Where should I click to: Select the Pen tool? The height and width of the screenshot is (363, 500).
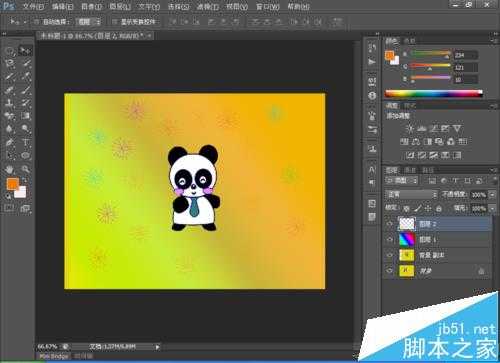(x=9, y=142)
